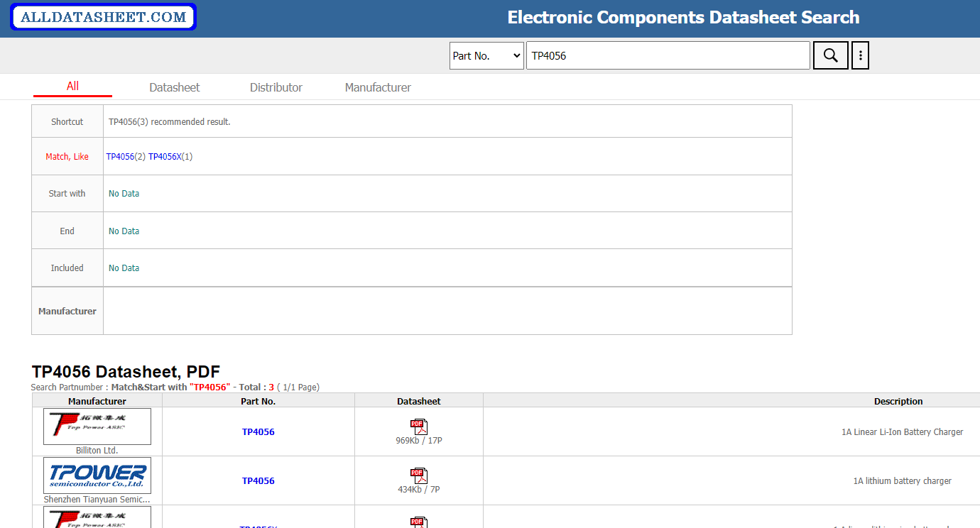This screenshot has height=528, width=980.
Task: Click 'TP4056 Datasheet, PDF' heading
Action: point(126,371)
